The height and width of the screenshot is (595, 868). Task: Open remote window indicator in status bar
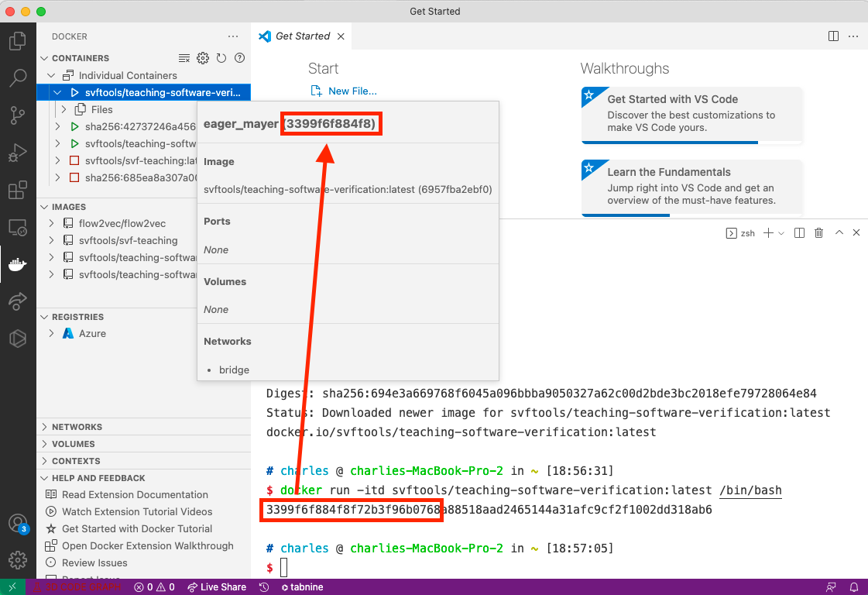12,587
